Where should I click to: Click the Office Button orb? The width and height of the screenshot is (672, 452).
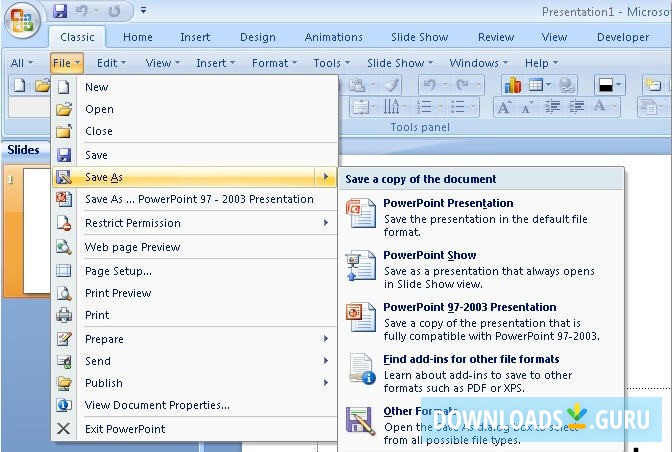tap(22, 20)
